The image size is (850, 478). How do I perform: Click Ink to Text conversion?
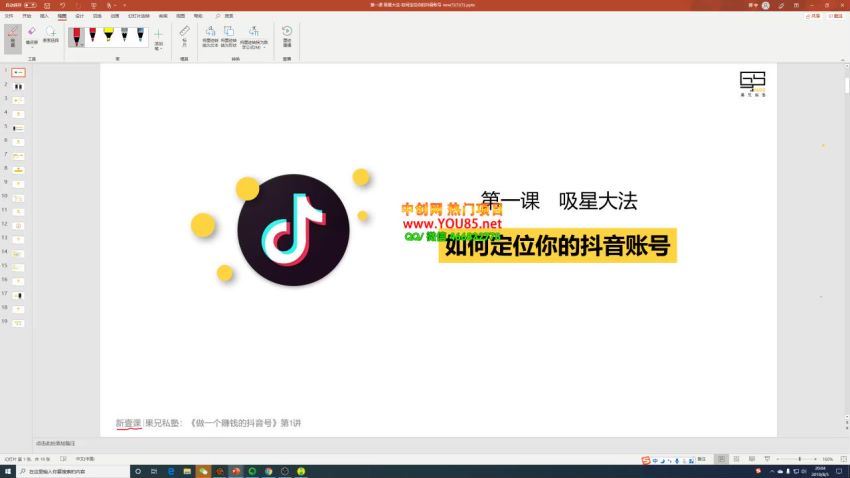pos(210,36)
